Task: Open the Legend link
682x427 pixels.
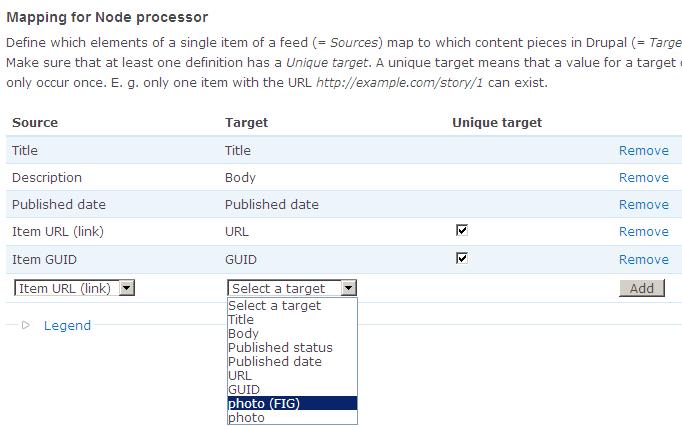Action: click(67, 325)
